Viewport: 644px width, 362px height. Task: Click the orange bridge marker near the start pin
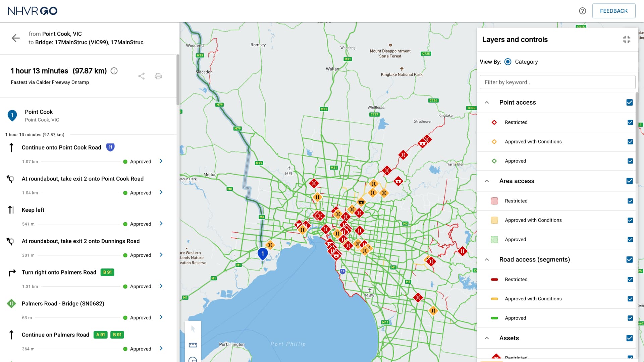click(x=270, y=245)
